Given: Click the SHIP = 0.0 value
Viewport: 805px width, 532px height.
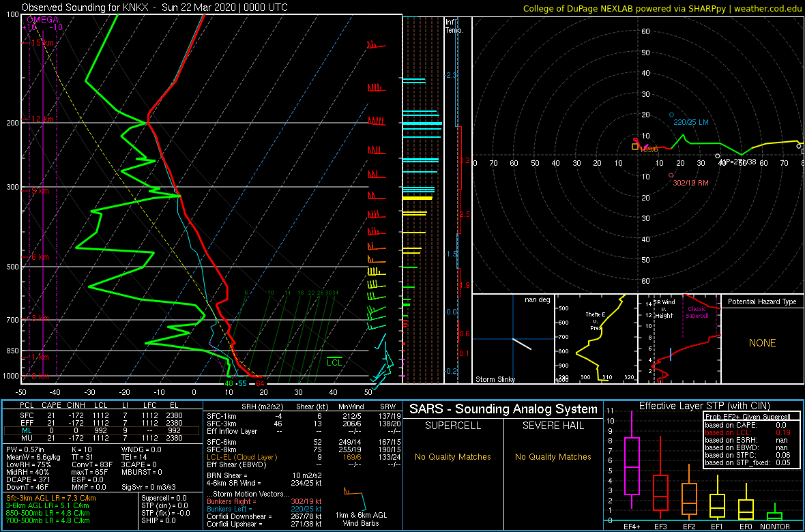Looking at the screenshot, I should [159, 520].
